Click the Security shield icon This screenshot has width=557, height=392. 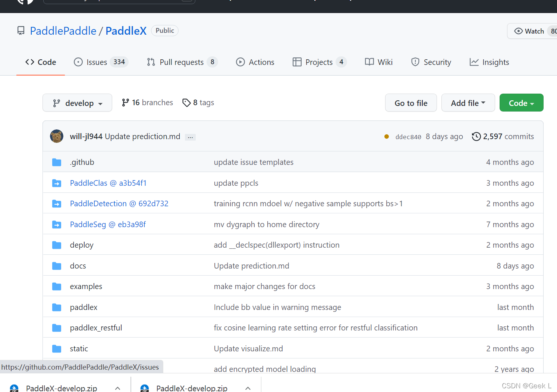click(415, 62)
